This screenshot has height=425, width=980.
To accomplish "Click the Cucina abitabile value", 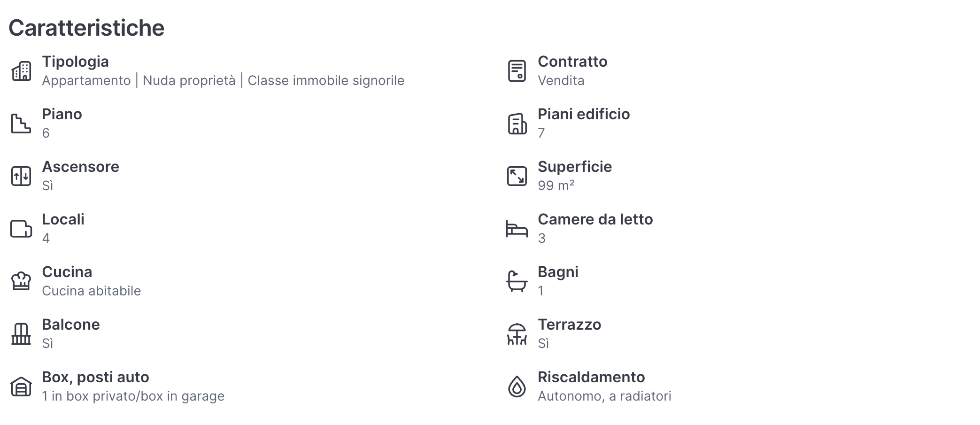I will (x=91, y=291).
